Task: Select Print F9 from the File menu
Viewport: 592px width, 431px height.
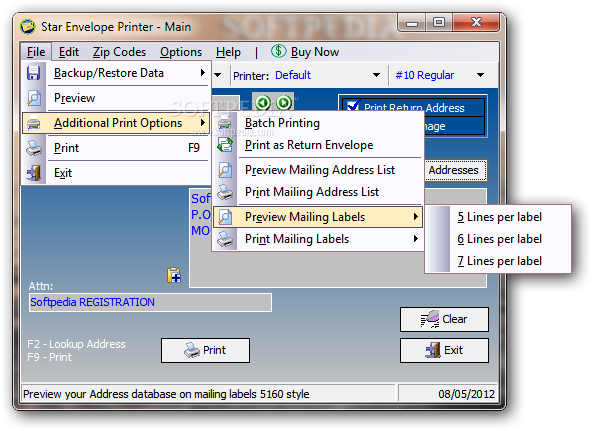Action: click(116, 148)
